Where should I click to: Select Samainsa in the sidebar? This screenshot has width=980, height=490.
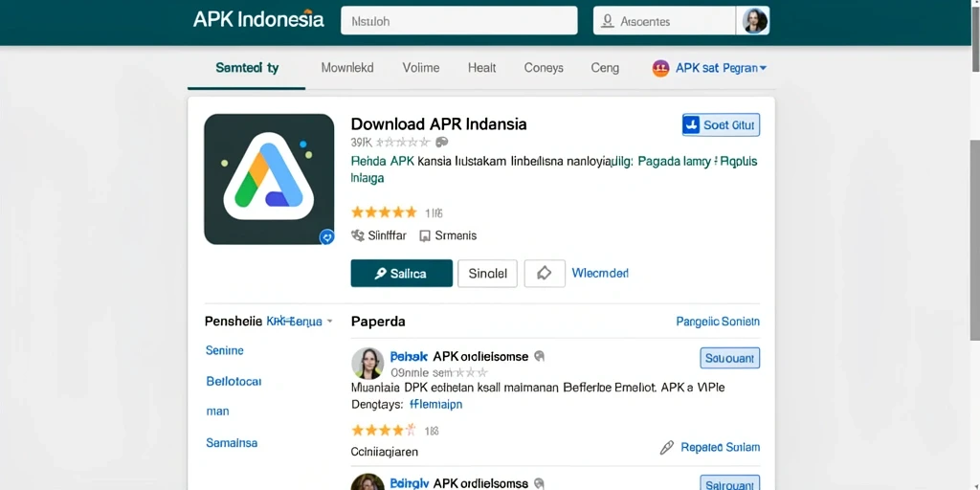tap(232, 442)
